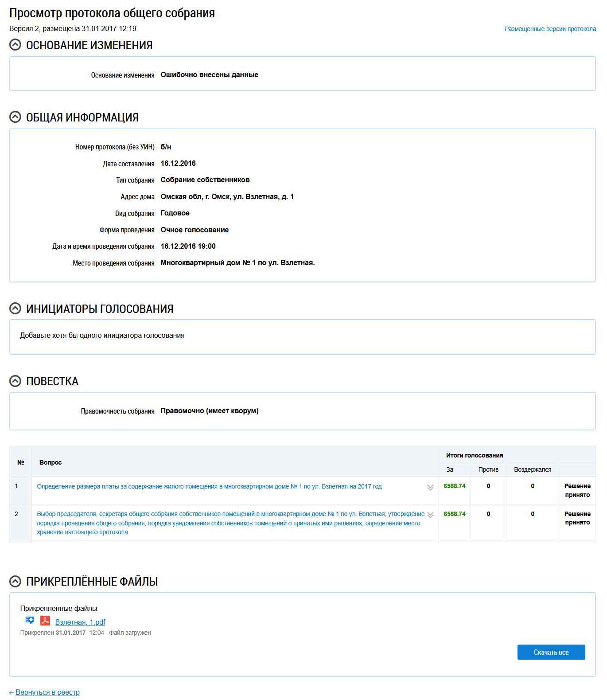607x700 pixels.
Task: Click the Вопрос column header
Action: coord(51,462)
